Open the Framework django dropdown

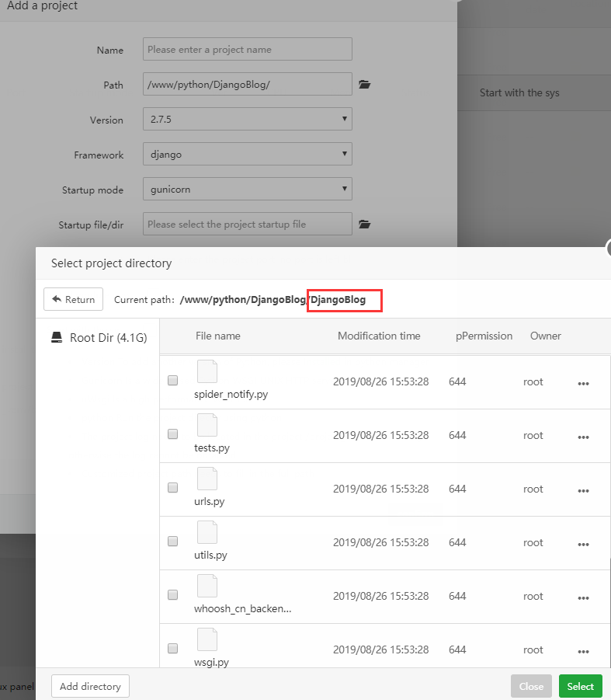[247, 154]
